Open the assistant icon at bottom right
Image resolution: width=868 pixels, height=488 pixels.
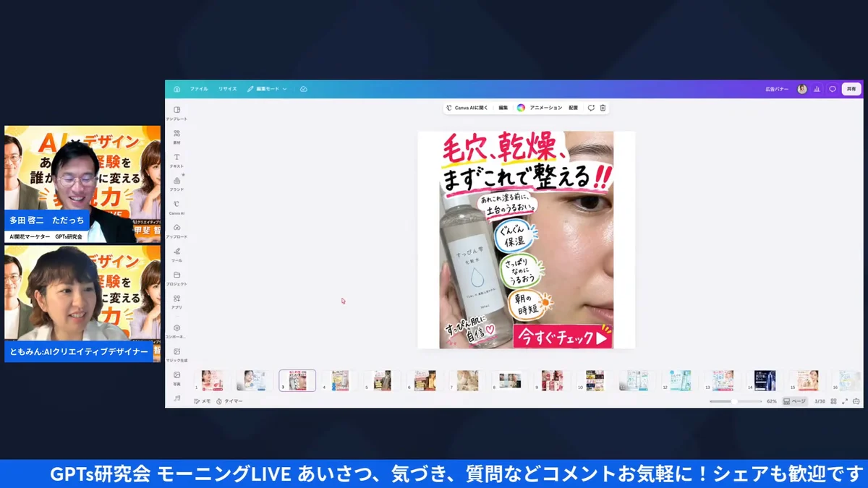coord(856,401)
